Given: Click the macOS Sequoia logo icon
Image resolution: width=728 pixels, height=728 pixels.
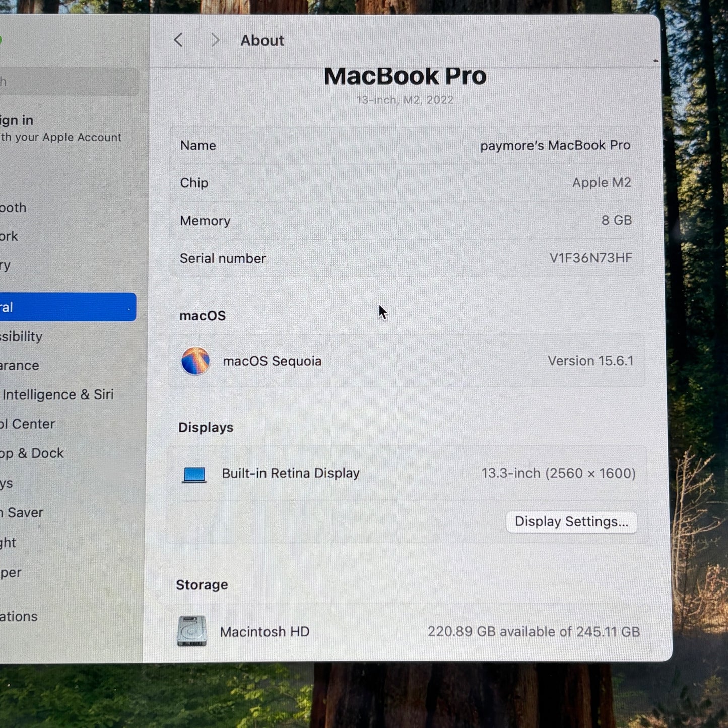Looking at the screenshot, I should [x=195, y=361].
